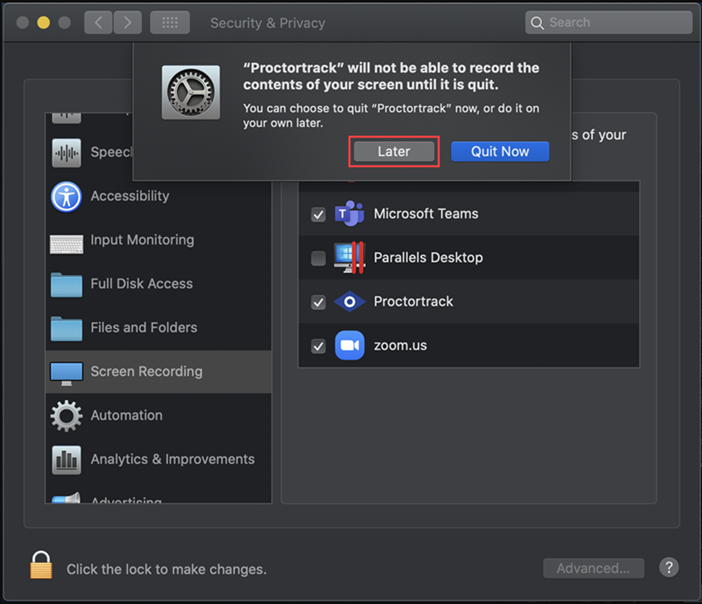This screenshot has width=702, height=604.
Task: Click the Files and Folders folder icon
Action: point(66,329)
